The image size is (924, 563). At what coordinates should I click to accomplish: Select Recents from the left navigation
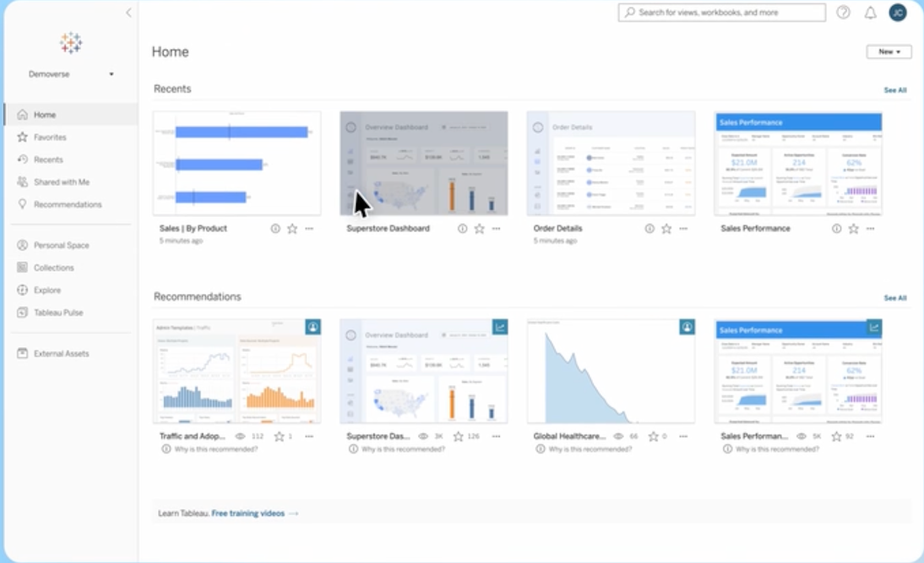point(47,159)
